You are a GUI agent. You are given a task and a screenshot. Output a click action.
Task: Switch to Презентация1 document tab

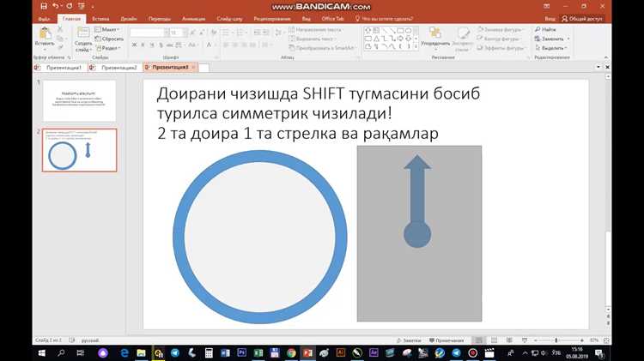[x=59, y=67]
